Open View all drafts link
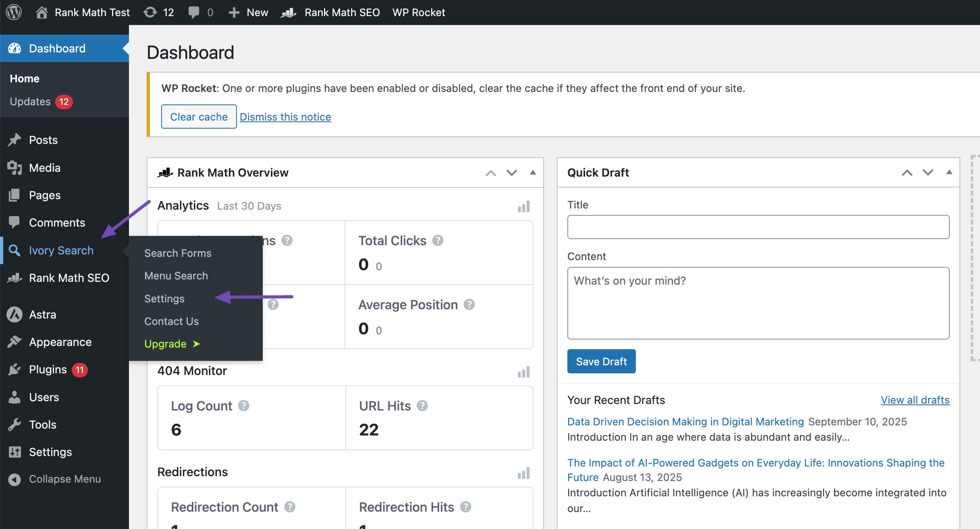Screen dimensions: 980x529 click(915, 400)
